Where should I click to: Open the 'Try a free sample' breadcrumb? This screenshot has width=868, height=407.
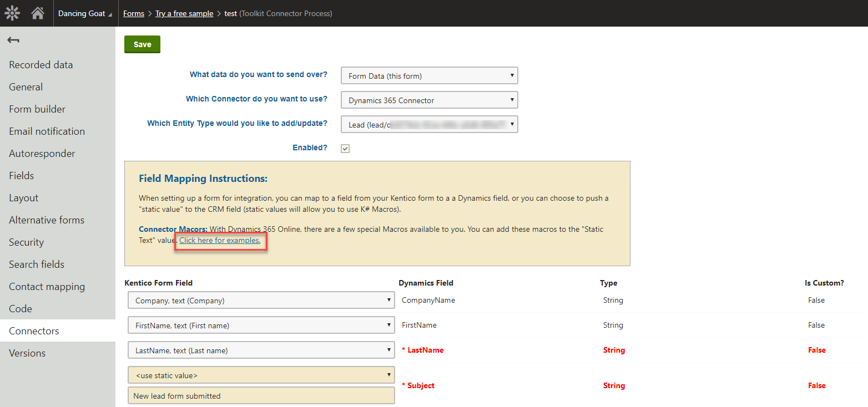[x=184, y=13]
